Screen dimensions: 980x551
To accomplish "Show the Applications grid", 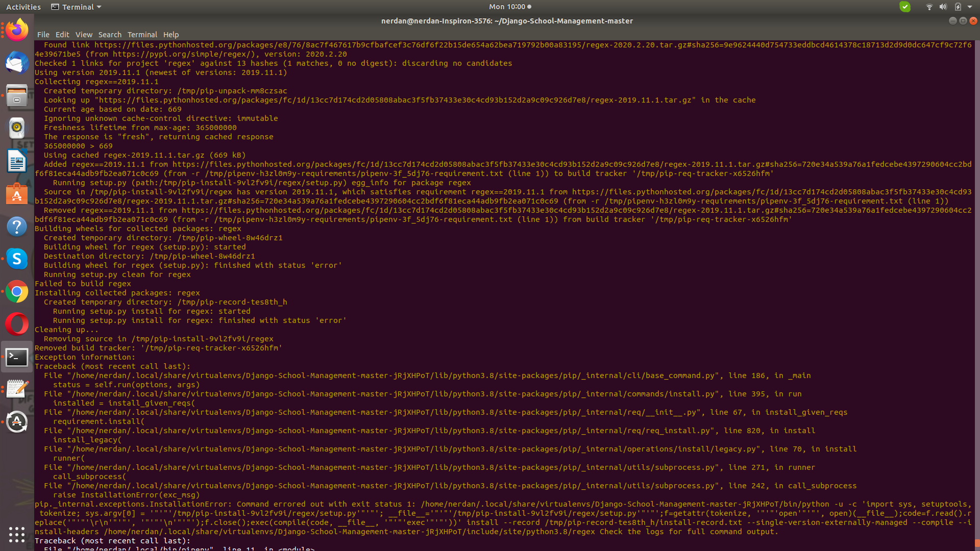I will [17, 535].
